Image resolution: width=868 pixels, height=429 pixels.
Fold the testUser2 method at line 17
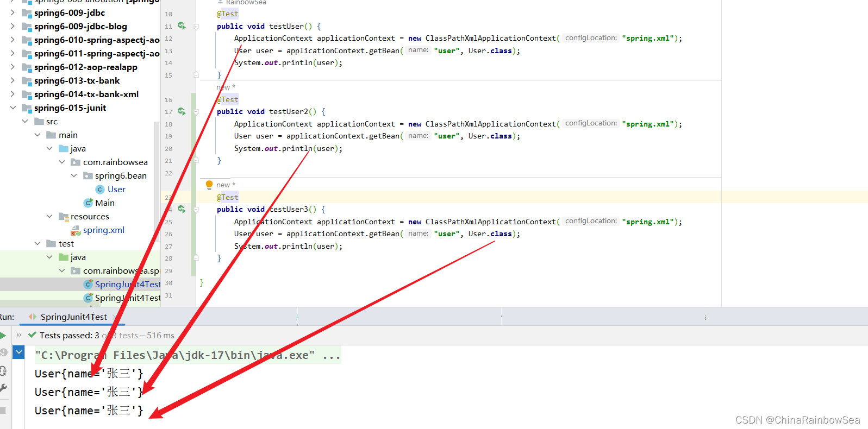[196, 111]
